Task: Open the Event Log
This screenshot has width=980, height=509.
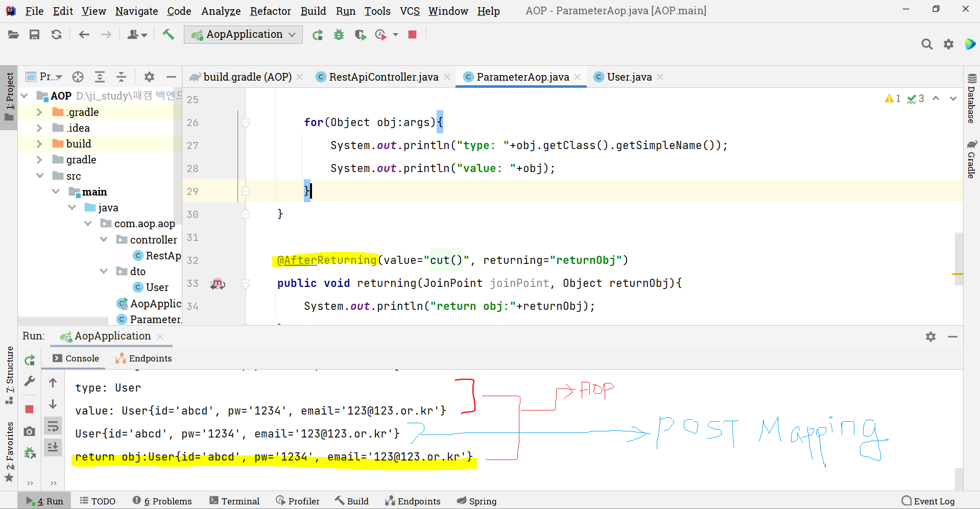Action: click(x=928, y=501)
